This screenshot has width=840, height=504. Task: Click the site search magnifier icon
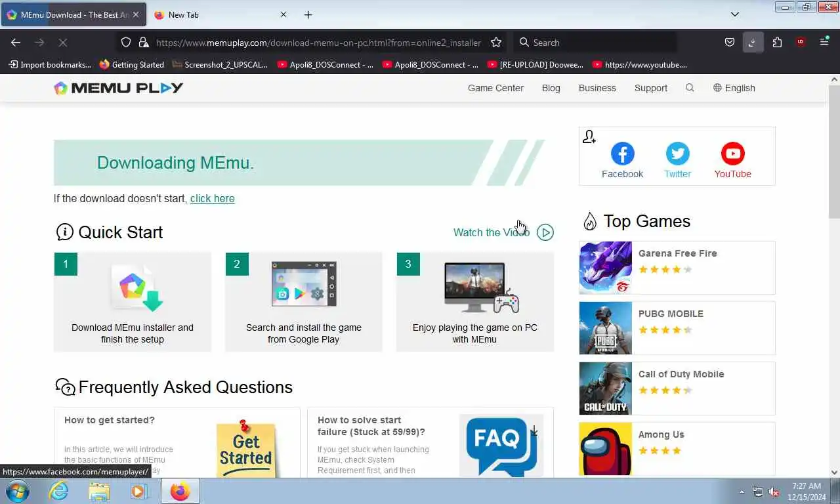click(x=690, y=88)
